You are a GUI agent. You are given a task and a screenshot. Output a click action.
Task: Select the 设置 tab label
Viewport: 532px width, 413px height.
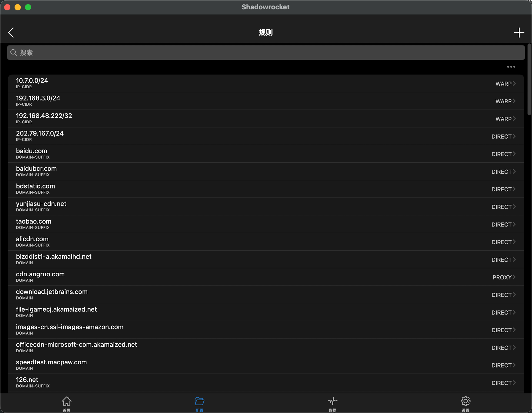[x=465, y=410]
